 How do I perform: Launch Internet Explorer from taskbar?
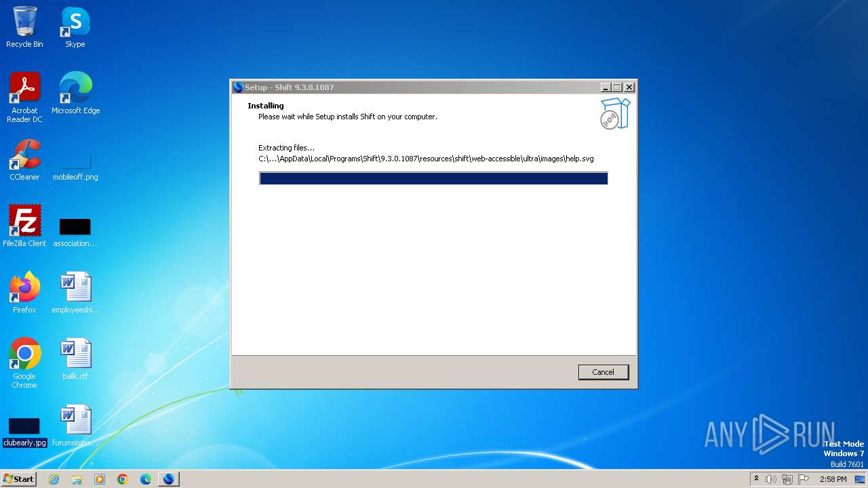[x=54, y=479]
